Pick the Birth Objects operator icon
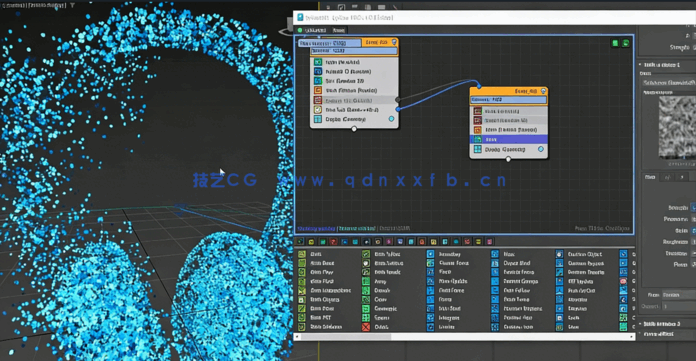The width and height of the screenshot is (696, 361). tap(302, 300)
